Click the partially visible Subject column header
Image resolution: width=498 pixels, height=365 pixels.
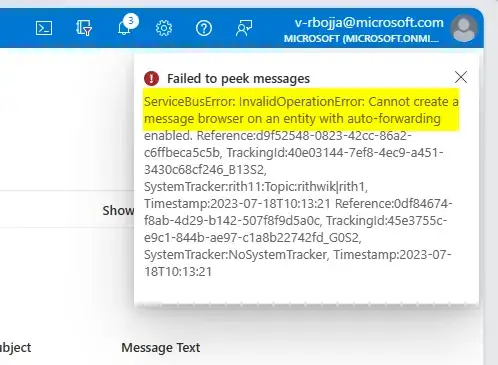(x=15, y=348)
